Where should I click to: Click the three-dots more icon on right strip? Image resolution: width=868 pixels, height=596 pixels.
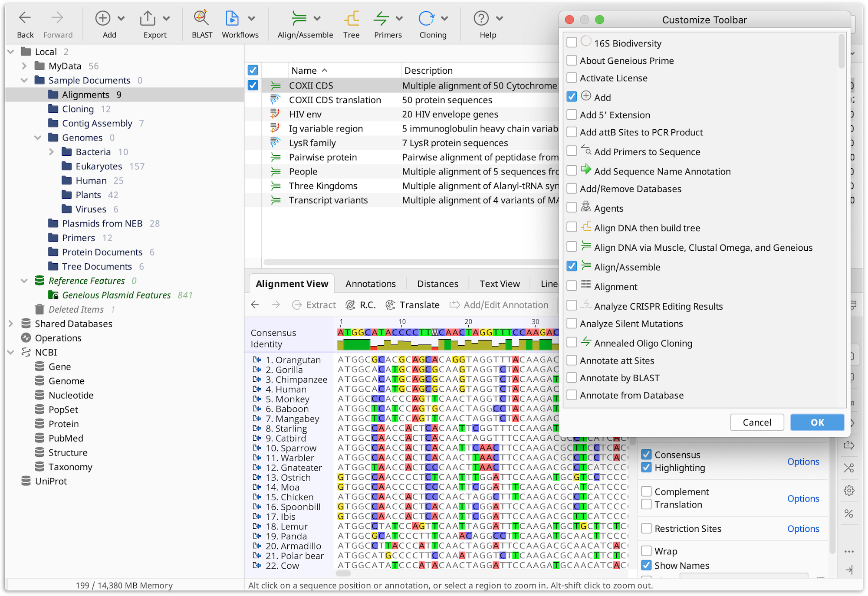[849, 552]
